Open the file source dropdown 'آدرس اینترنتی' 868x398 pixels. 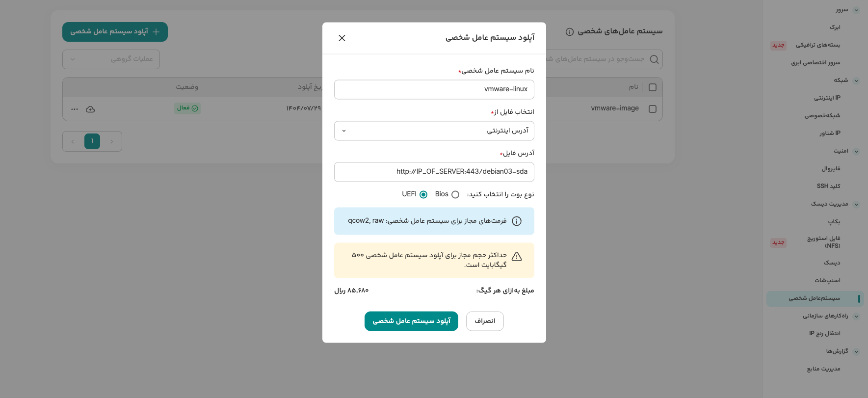434,131
